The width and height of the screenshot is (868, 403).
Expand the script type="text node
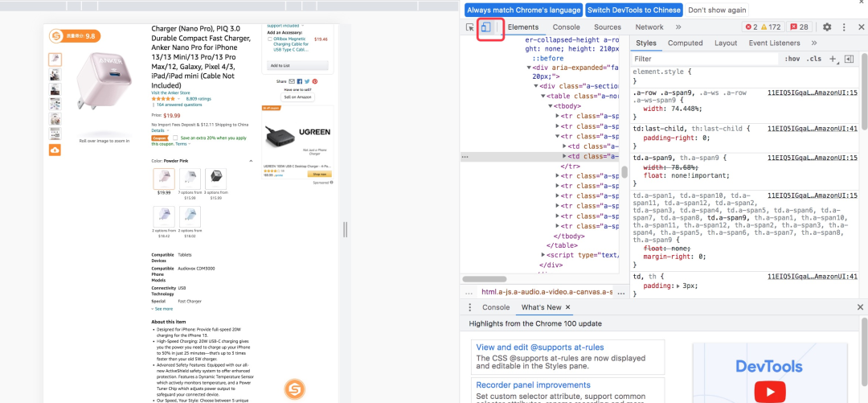pos(543,255)
